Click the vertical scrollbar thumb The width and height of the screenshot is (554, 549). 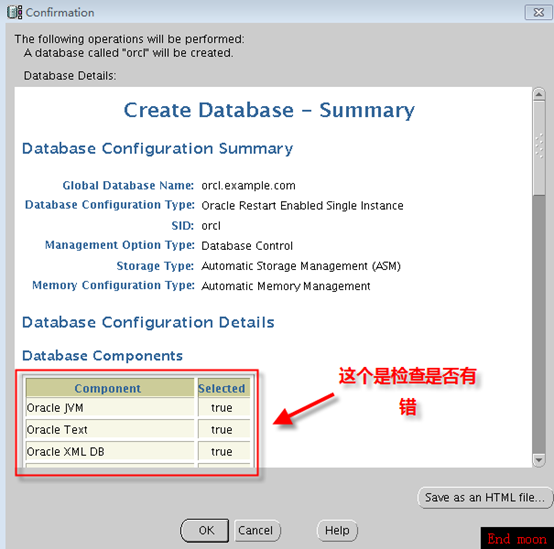click(539, 148)
